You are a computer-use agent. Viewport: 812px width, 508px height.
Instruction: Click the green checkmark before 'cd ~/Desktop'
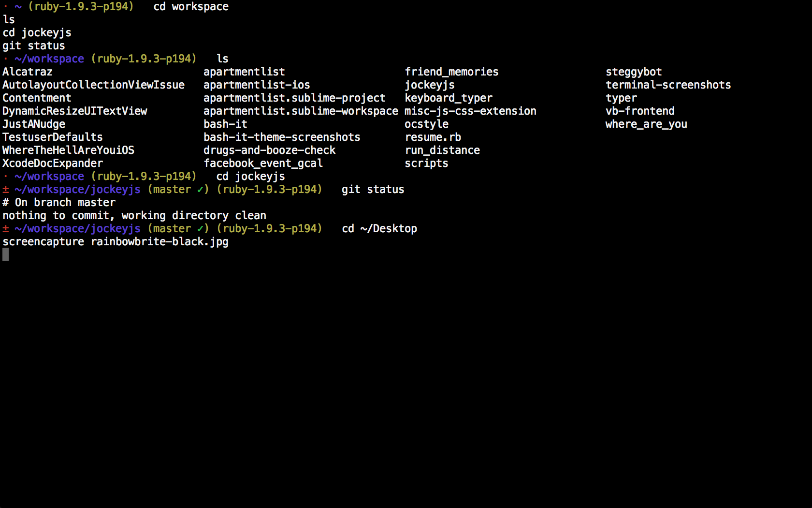tap(200, 229)
